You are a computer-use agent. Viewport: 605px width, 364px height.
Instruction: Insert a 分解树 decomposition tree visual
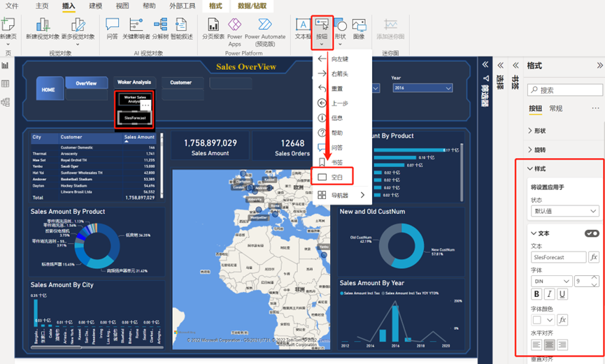[x=160, y=27]
